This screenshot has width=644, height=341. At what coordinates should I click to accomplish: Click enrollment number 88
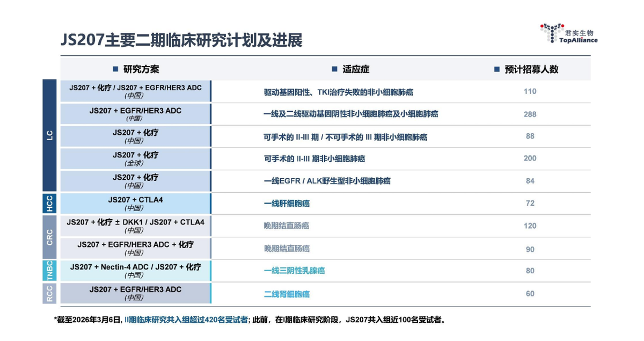click(x=530, y=136)
